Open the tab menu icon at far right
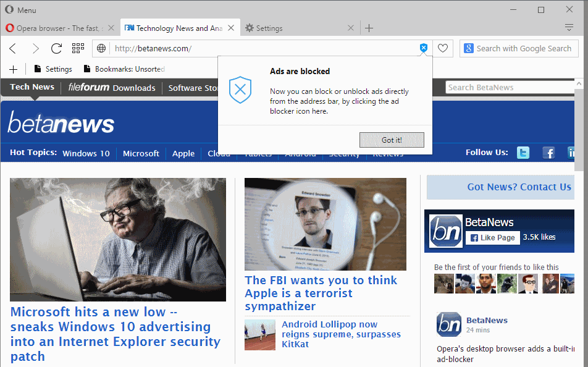588x367 pixels. click(569, 28)
